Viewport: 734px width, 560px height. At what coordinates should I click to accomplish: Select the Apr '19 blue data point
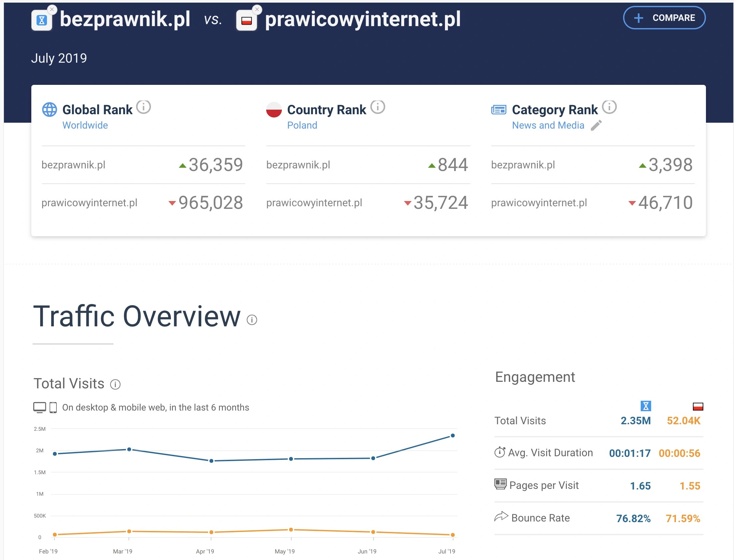tap(211, 461)
